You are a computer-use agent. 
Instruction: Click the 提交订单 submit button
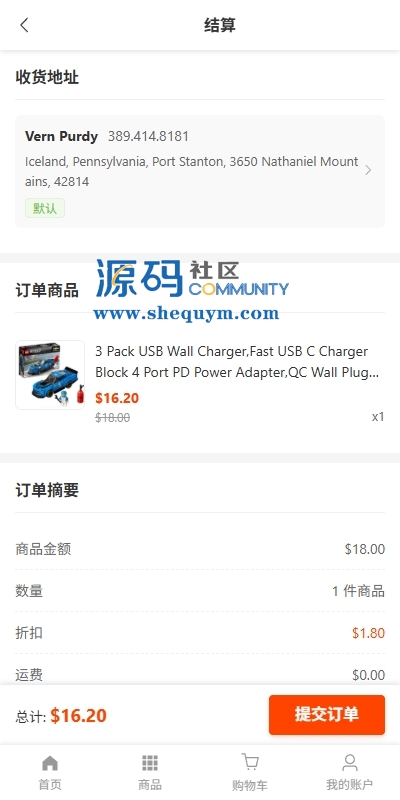click(327, 715)
